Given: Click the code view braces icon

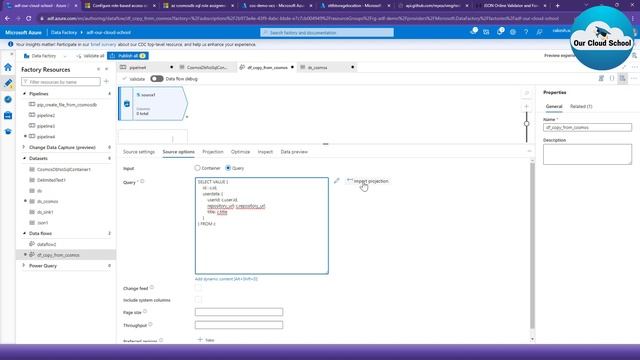Looking at the screenshot, I should (611, 78).
